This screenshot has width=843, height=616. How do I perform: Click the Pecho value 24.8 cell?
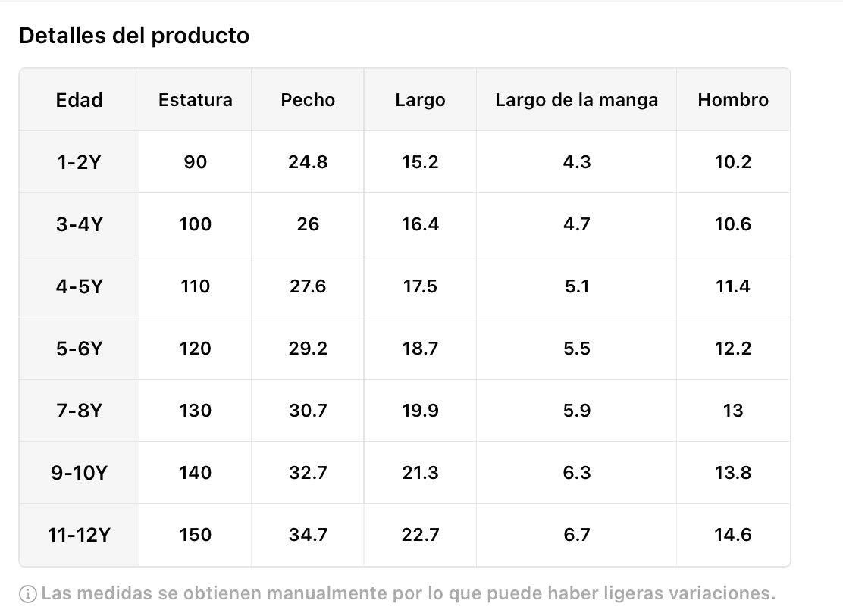[308, 162]
